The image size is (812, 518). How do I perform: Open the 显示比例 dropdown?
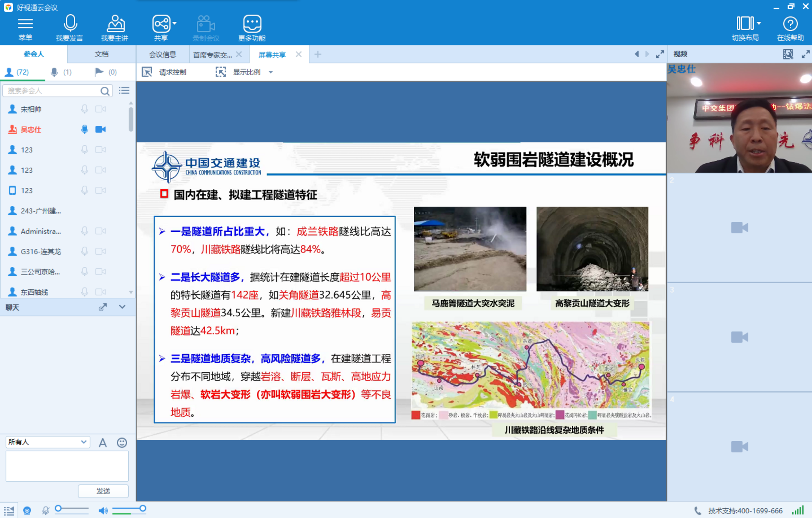(271, 72)
